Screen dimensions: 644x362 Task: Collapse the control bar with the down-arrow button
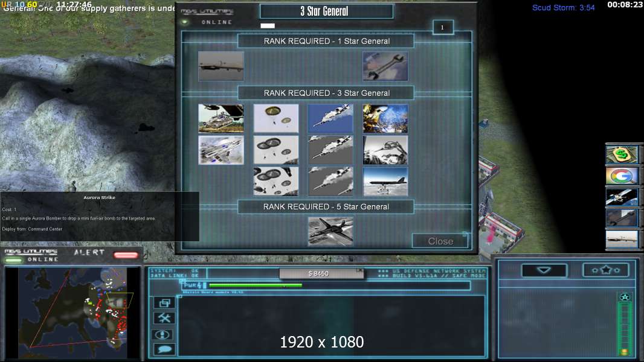(x=544, y=270)
